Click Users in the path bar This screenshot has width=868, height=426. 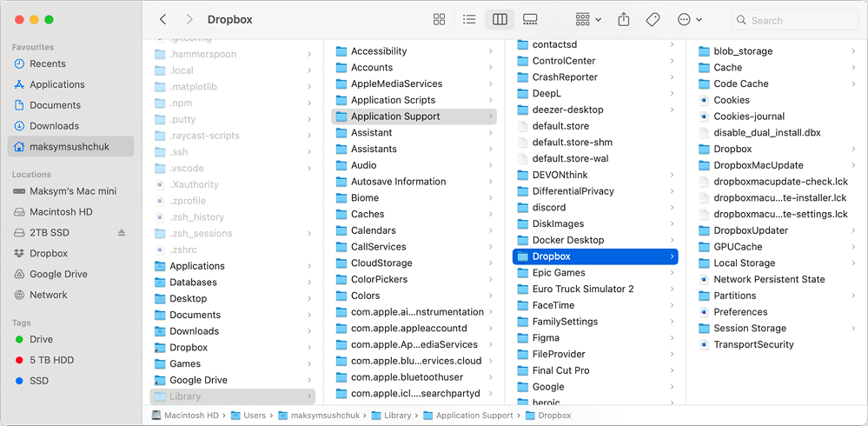click(x=248, y=415)
